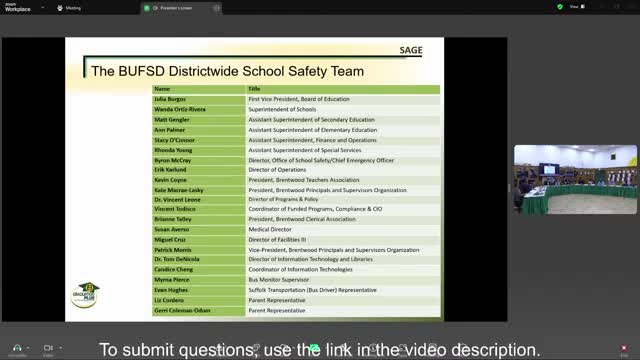Image resolution: width=640 pixels, height=360 pixels.
Task: Expand the audio options caret
Action: tap(28, 348)
